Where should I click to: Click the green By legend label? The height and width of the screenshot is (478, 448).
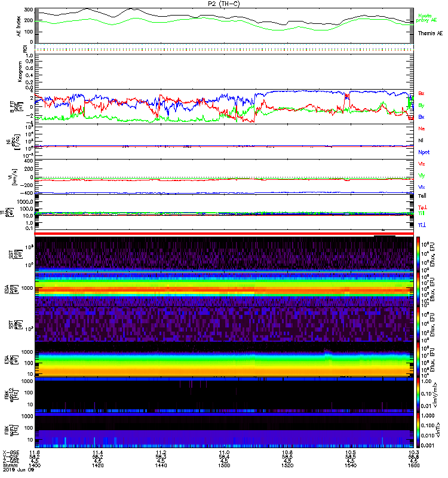pos(421,106)
